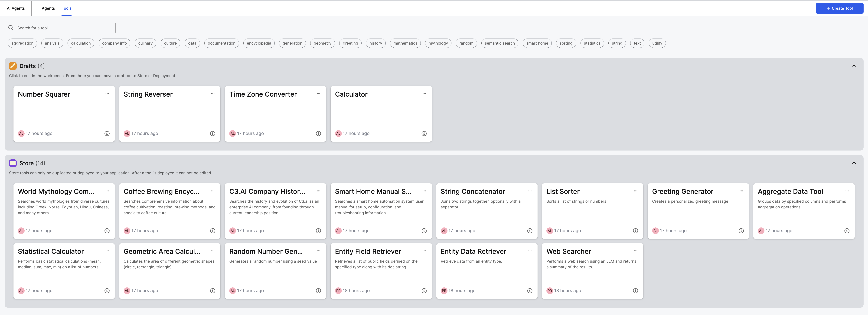The height and width of the screenshot is (315, 868).
Task: Toggle the calculation tag filter
Action: click(81, 43)
